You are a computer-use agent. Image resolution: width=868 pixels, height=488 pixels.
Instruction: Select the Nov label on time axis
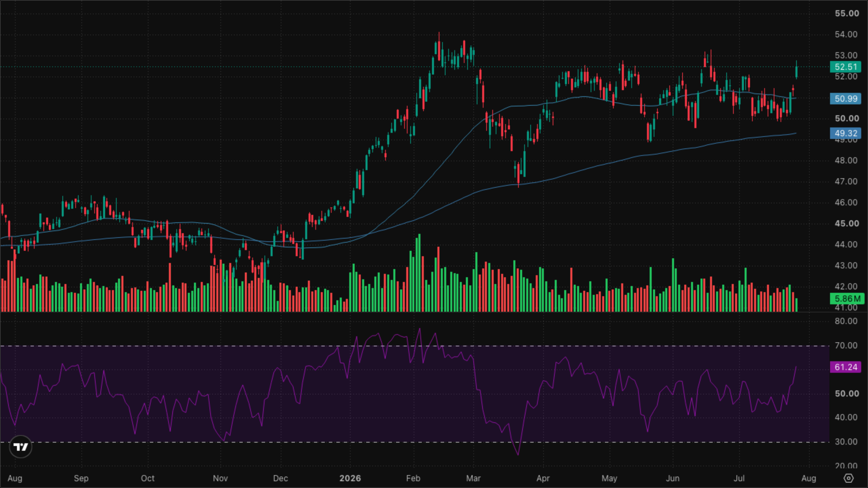tap(220, 478)
